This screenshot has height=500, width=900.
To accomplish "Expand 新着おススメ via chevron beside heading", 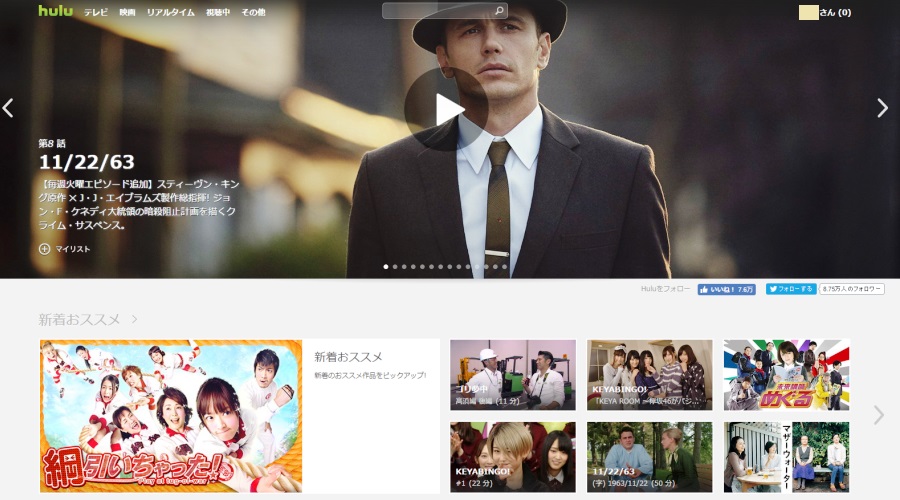I will [134, 319].
